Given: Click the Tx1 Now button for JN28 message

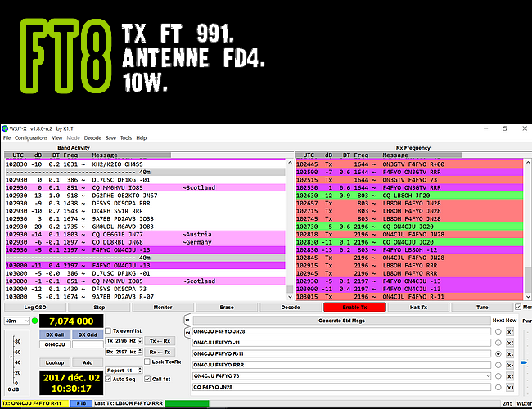Looking at the screenshot, I should coord(510,331).
